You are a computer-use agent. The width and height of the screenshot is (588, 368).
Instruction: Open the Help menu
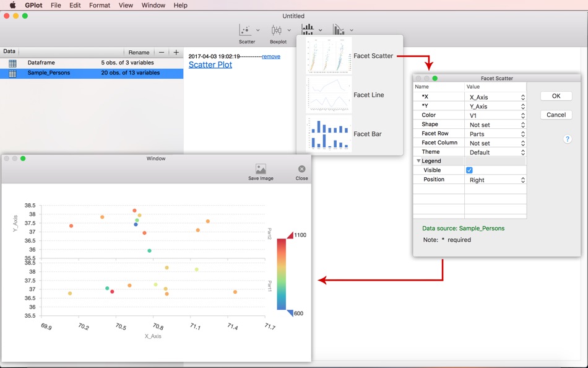click(180, 5)
